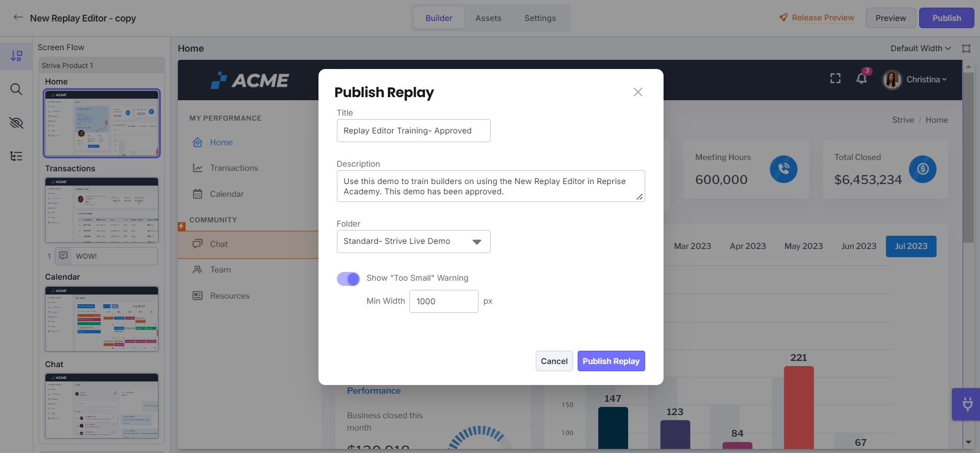Click the ACME logo in the header

(249, 80)
